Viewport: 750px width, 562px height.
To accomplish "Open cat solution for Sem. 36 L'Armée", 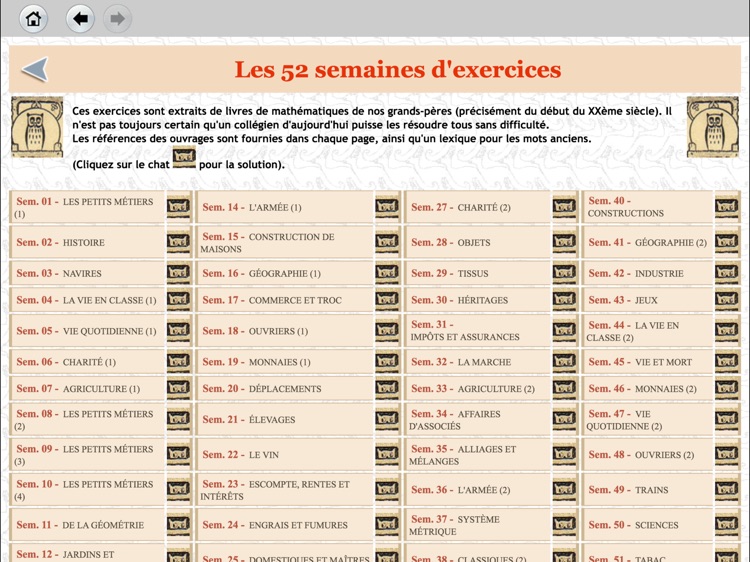I will (x=564, y=489).
